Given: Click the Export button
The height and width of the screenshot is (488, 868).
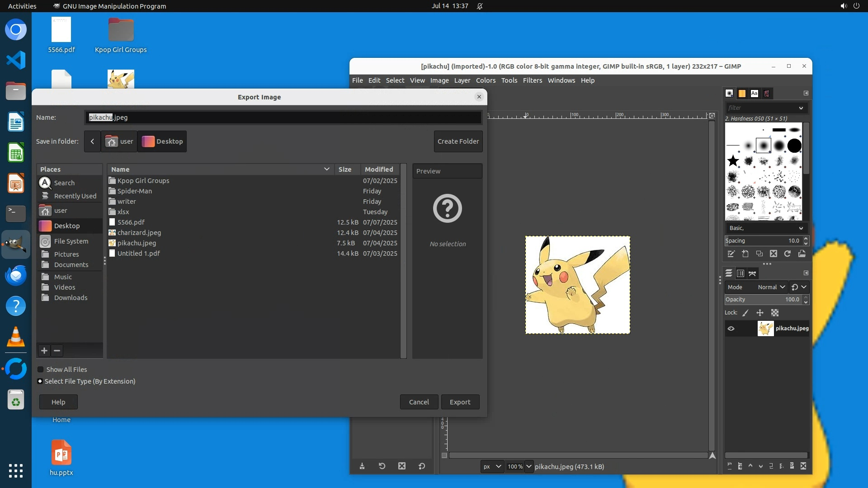Looking at the screenshot, I should pyautogui.click(x=460, y=402).
